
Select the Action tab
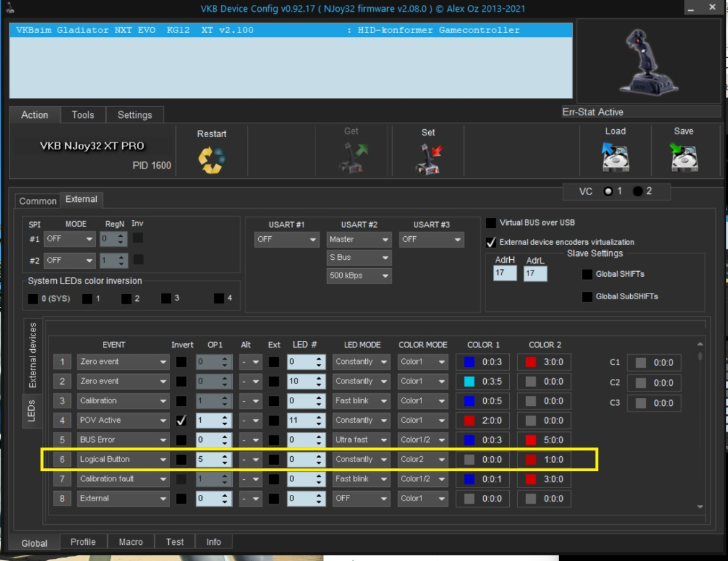(35, 115)
